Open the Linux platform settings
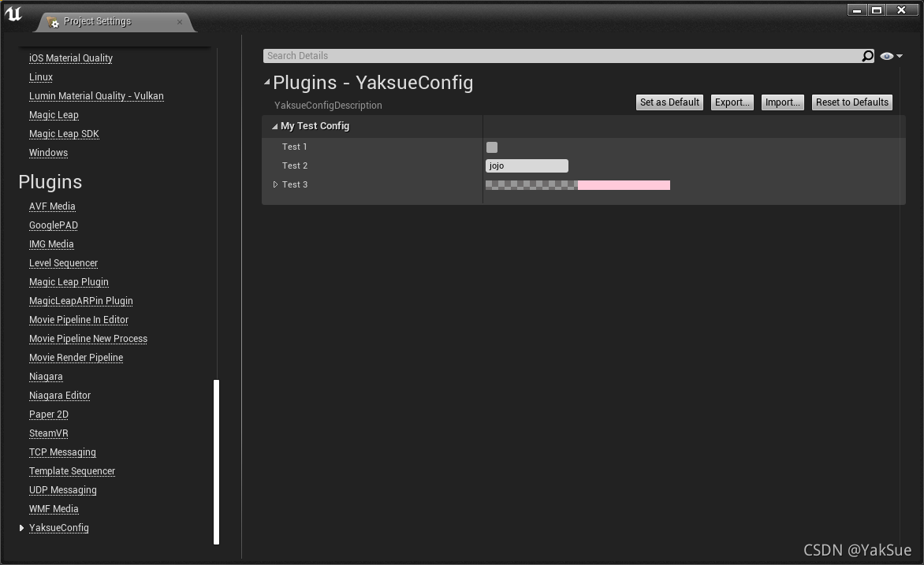The image size is (924, 565). (x=41, y=77)
